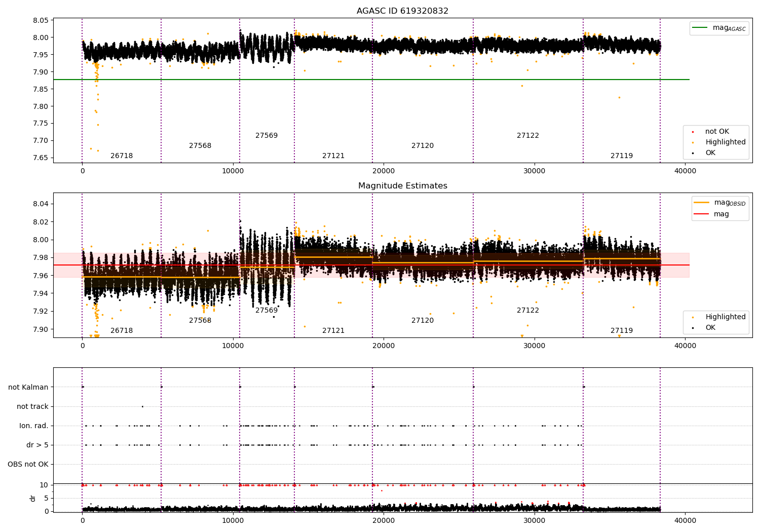This screenshot has height=532, width=760.
Task: Click the horizontal red mag line
Action: 371,265
